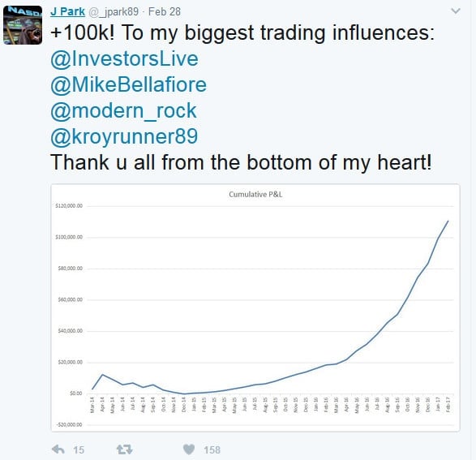Open the @modern_rock mention
The width and height of the screenshot is (476, 460).
[x=123, y=110]
